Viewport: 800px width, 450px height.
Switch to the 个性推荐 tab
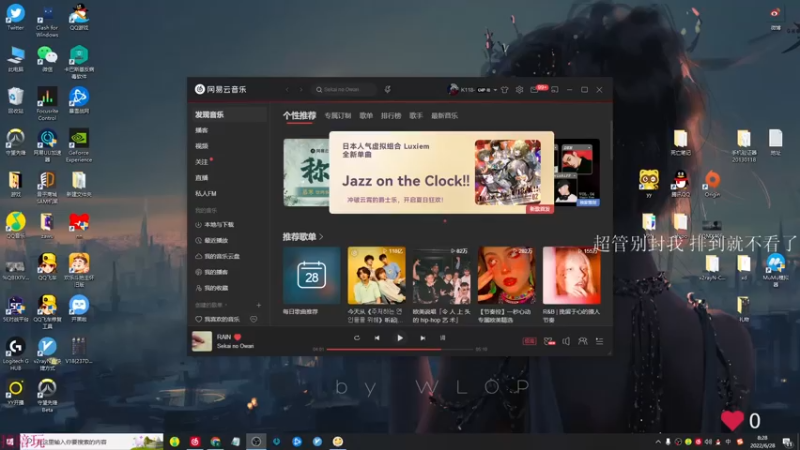tap(299, 116)
